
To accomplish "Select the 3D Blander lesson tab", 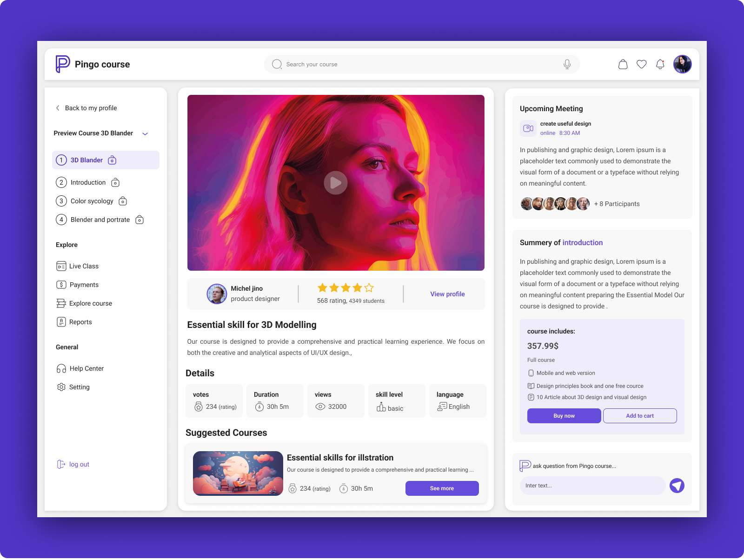I will 86,160.
